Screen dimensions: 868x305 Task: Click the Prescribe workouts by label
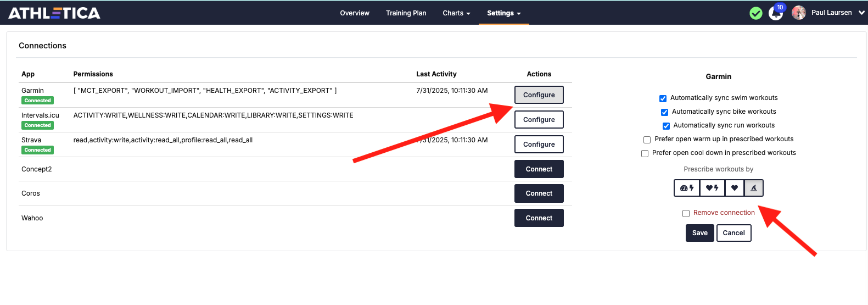pos(718,169)
